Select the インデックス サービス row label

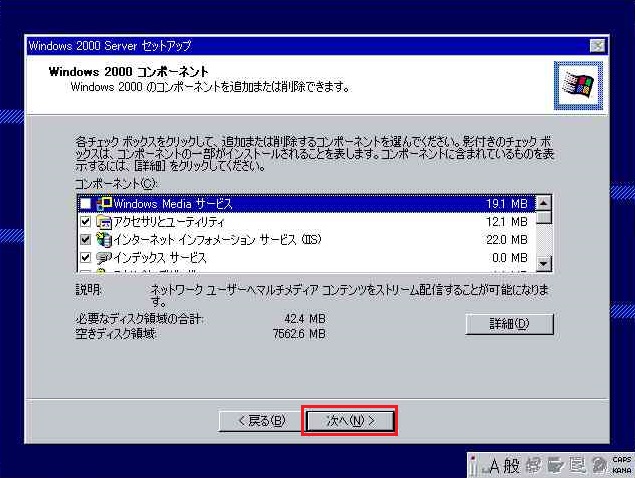[x=160, y=257]
